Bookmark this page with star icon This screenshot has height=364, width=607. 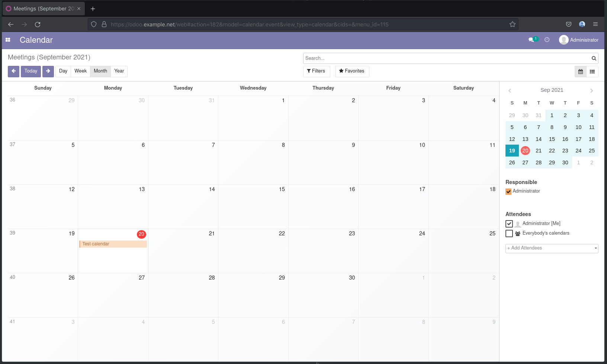click(x=513, y=25)
